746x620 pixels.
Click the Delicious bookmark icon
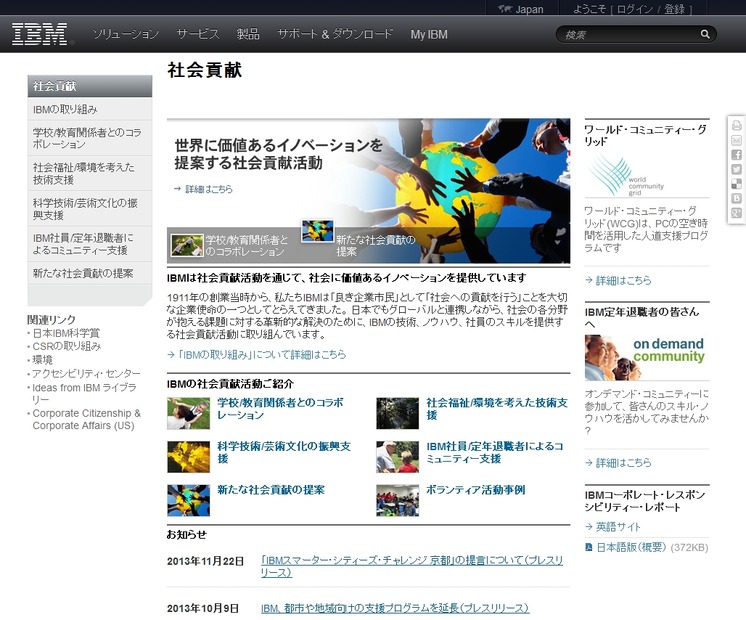pos(736,184)
